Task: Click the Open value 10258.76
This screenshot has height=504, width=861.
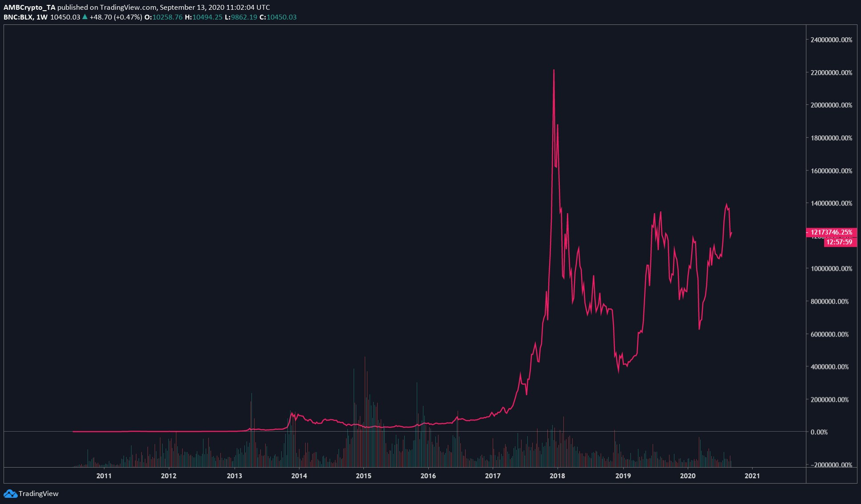Action: coord(167,17)
